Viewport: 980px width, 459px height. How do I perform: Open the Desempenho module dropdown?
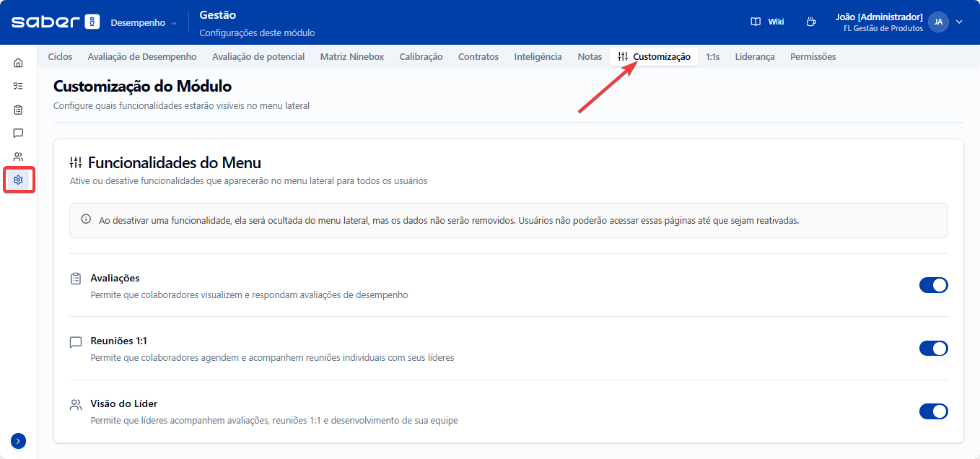pyautogui.click(x=143, y=22)
